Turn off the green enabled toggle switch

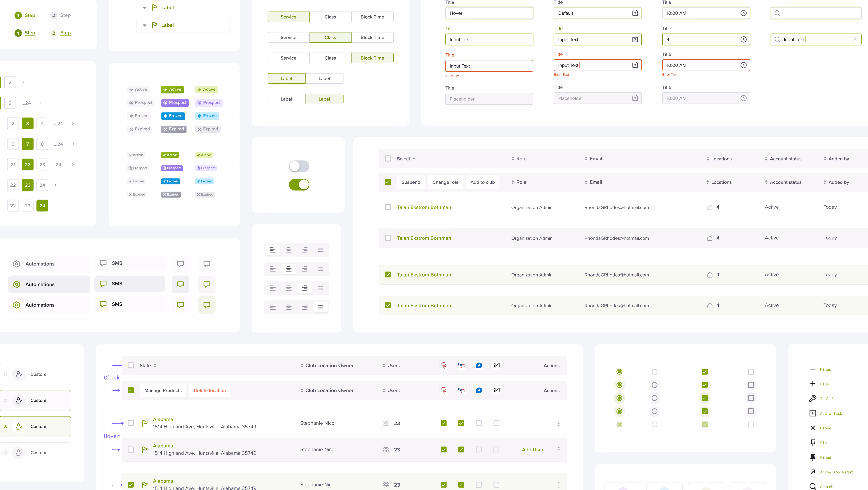(299, 185)
